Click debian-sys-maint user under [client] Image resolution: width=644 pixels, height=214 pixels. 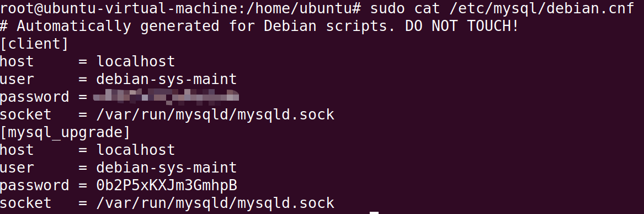166,79
